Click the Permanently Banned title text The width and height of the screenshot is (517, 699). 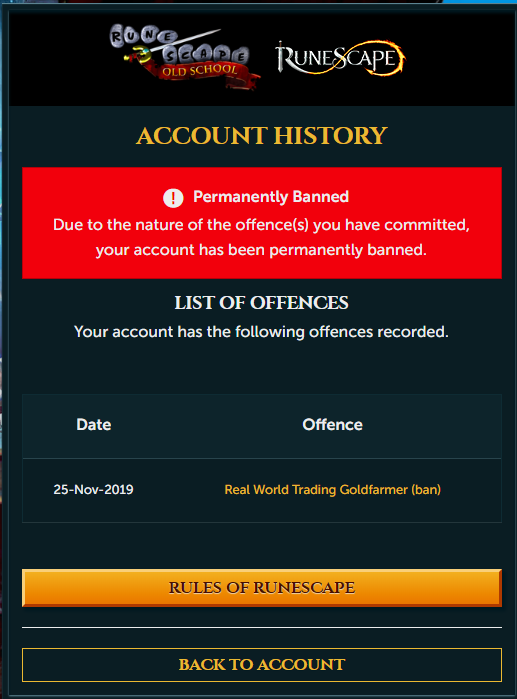click(x=271, y=197)
